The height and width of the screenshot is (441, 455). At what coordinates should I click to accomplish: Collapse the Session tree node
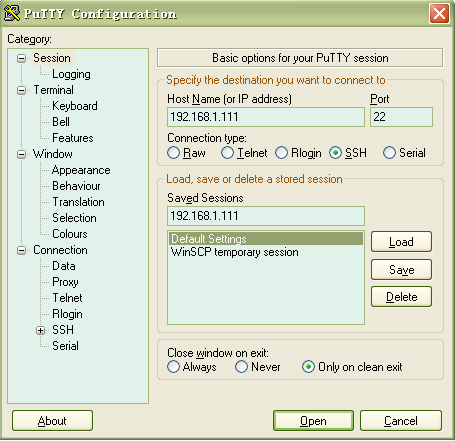click(21, 59)
